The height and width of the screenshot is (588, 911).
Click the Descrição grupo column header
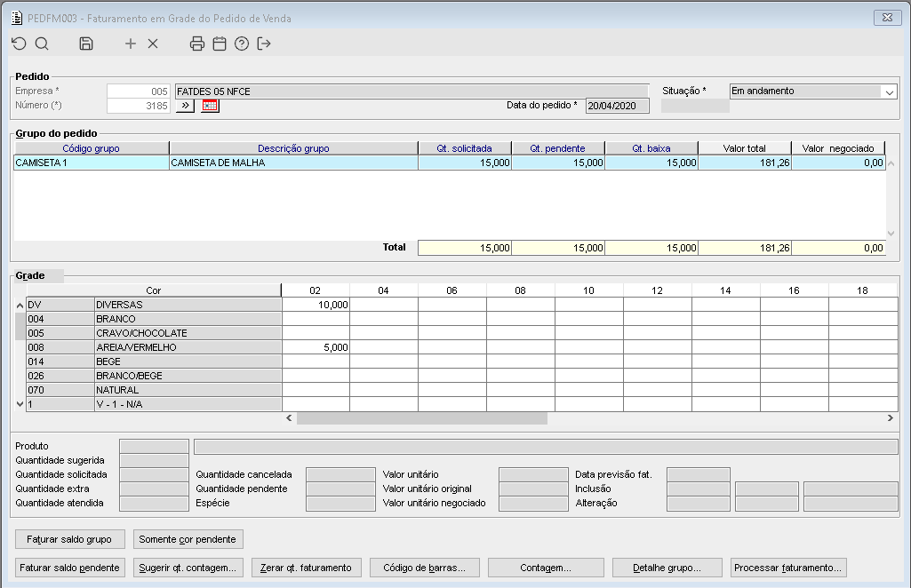tap(293, 148)
